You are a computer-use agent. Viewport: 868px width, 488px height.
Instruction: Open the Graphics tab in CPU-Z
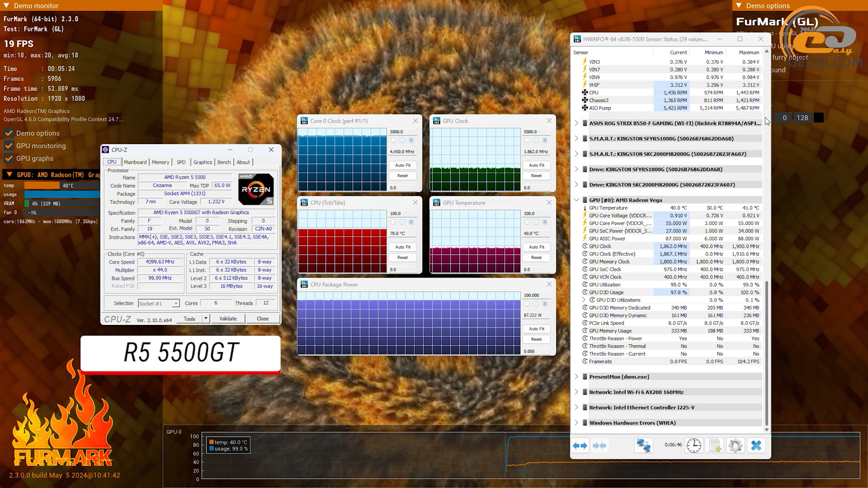coord(203,162)
